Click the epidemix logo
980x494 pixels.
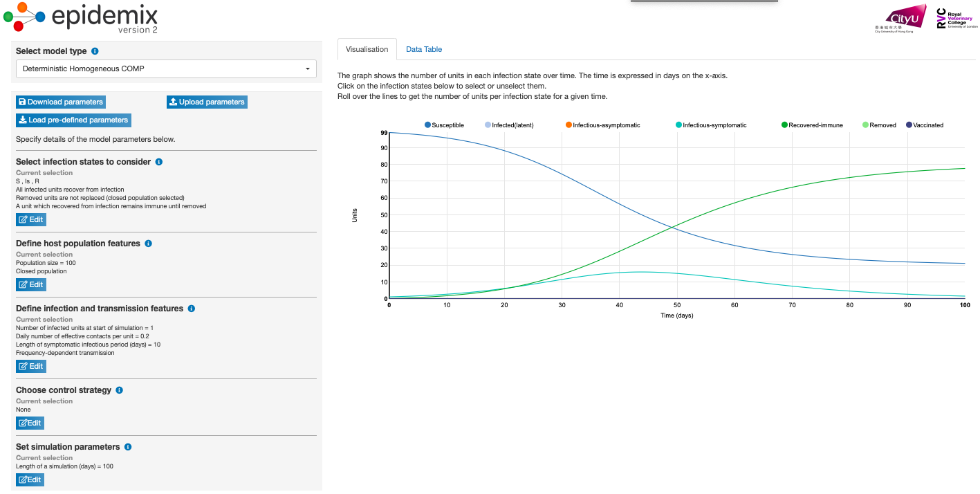point(81,17)
